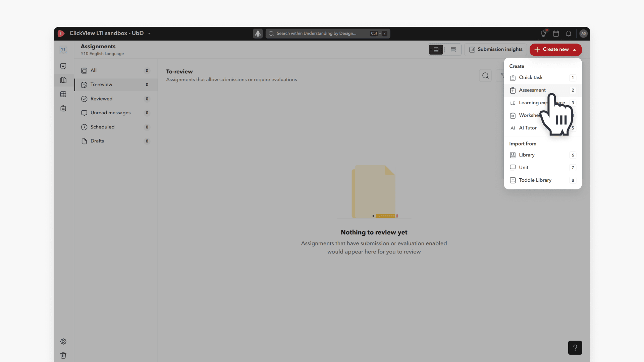
Task: Open the AS user avatar menu
Action: pyautogui.click(x=583, y=34)
